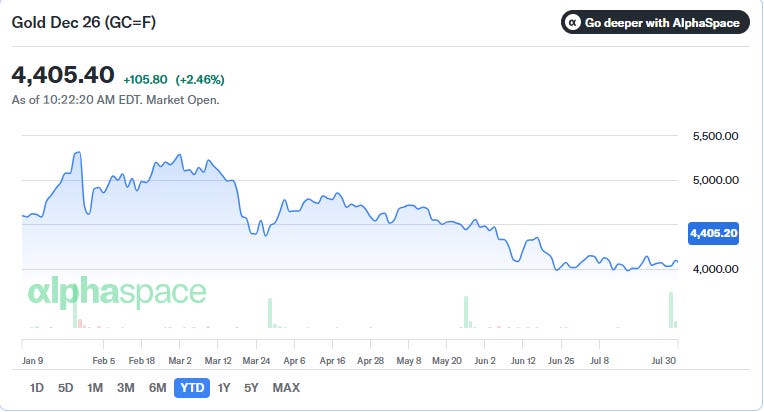Click the Mar 24 date label
This screenshot has height=412, width=764.
point(256,361)
